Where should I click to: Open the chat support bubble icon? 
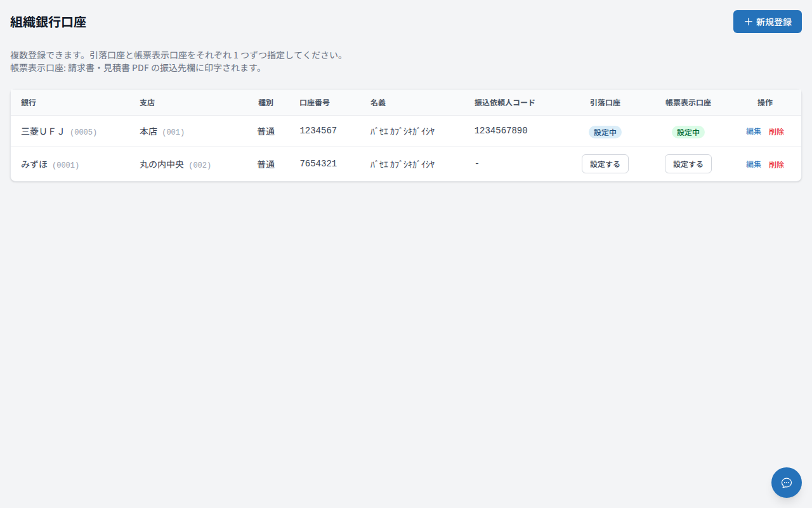(787, 483)
